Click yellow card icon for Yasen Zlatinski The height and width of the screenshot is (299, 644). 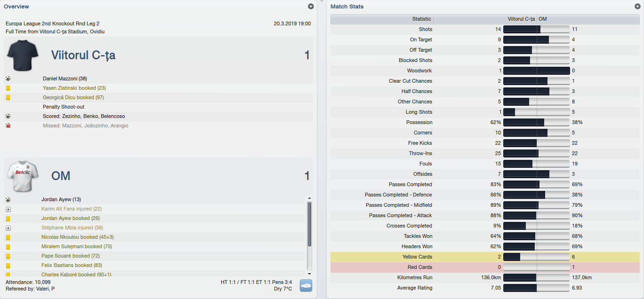coord(8,88)
